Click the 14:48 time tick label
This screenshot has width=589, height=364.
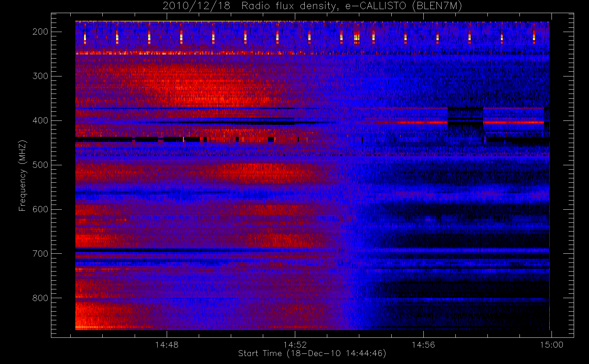pos(167,345)
